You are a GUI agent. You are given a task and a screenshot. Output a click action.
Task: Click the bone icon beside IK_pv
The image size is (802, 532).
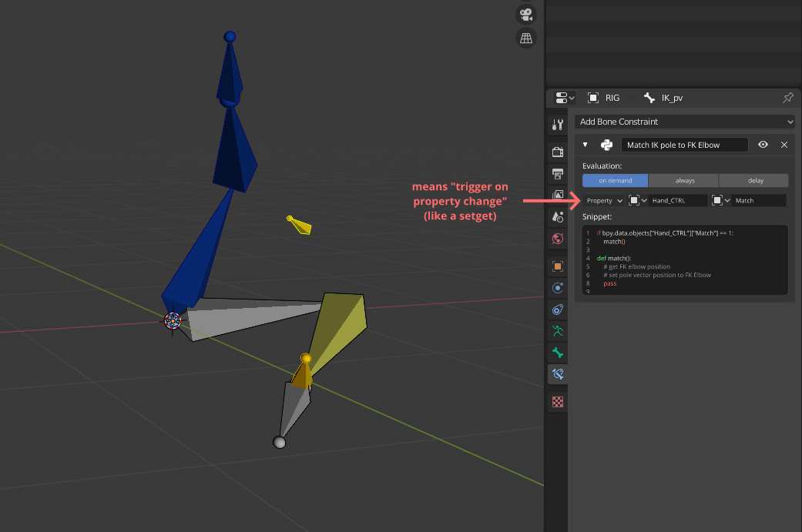(x=649, y=98)
